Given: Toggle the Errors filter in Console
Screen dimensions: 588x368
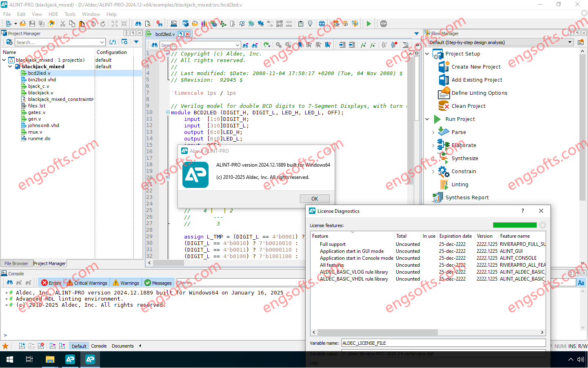Looking at the screenshot, I should point(51,283).
